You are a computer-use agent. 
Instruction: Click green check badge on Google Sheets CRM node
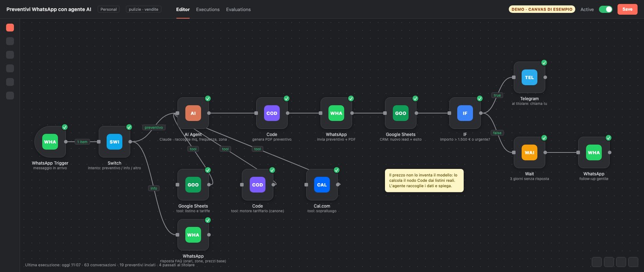pos(415,98)
